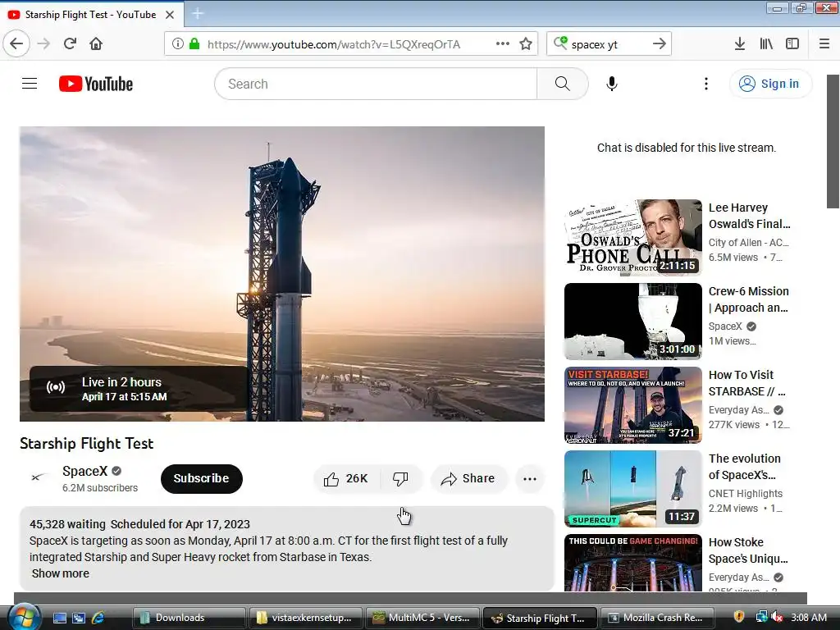This screenshot has height=630, width=840.
Task: Click City of Allen channel name
Action: tap(748, 242)
